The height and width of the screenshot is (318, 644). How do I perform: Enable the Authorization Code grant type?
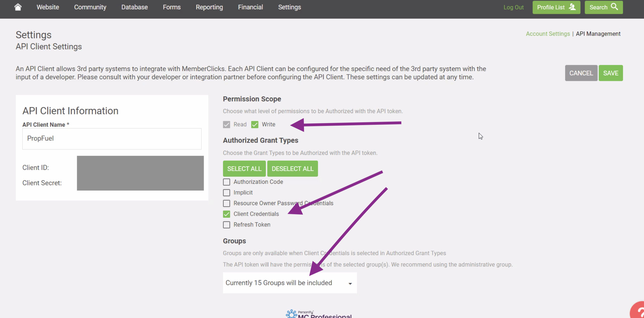[226, 182]
